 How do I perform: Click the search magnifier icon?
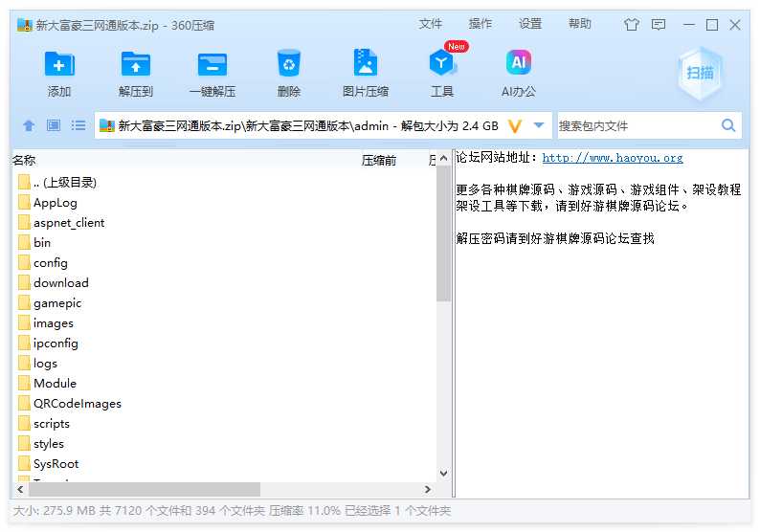[x=728, y=125]
